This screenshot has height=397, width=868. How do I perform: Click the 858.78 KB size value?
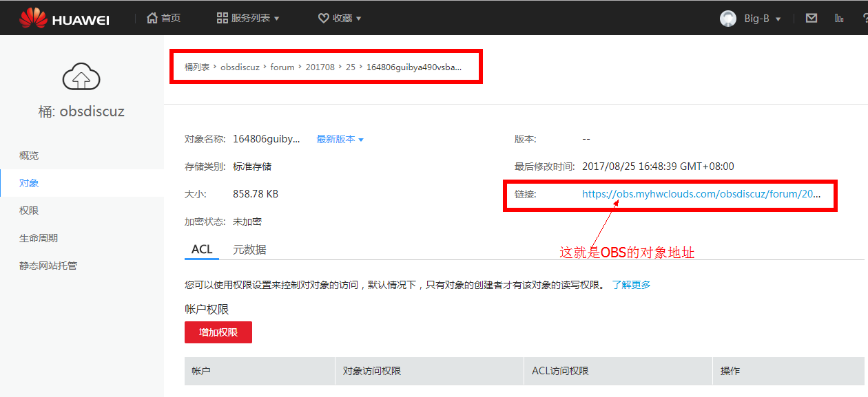click(x=256, y=194)
